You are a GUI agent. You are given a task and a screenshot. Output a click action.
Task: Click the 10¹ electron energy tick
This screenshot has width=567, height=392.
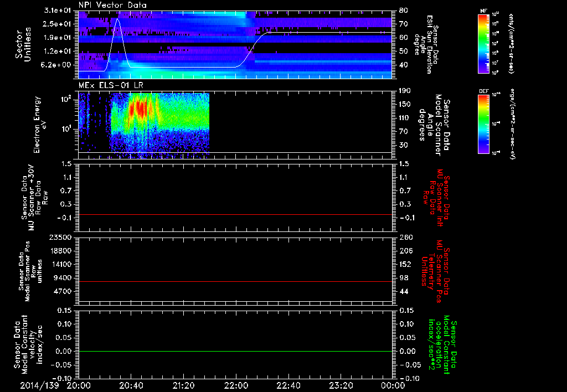click(65, 129)
